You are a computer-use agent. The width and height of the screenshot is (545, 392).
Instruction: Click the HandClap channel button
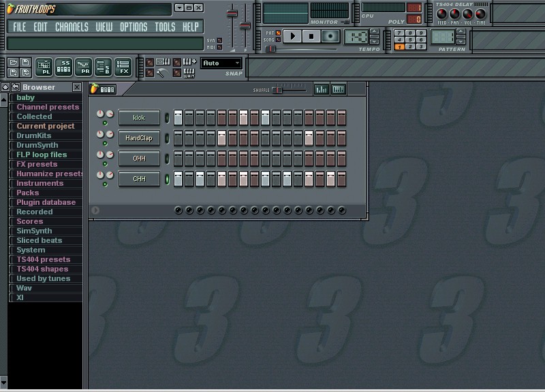pyautogui.click(x=139, y=138)
